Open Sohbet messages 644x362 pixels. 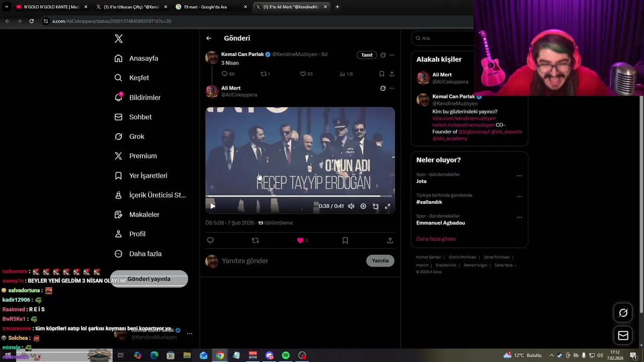[133, 117]
